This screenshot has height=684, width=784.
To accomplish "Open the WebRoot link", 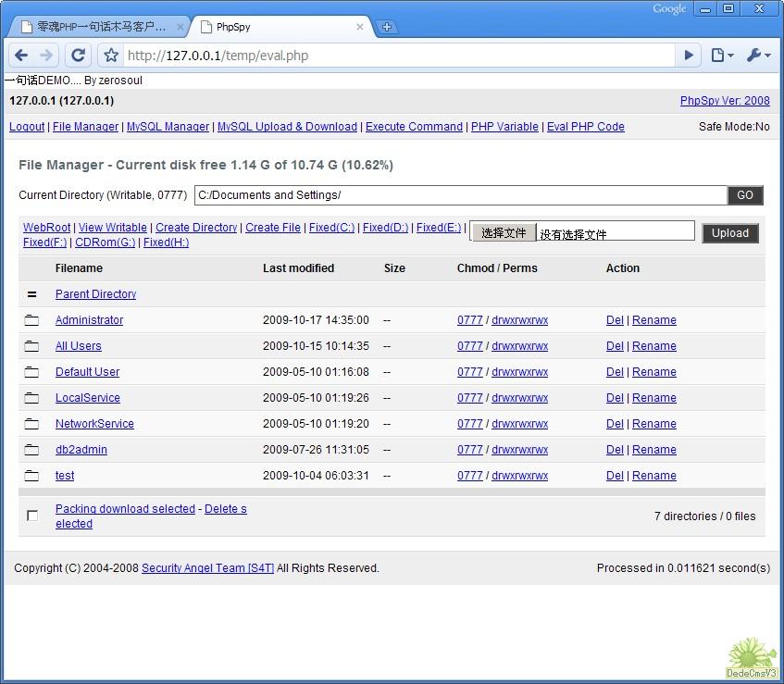I will [46, 228].
